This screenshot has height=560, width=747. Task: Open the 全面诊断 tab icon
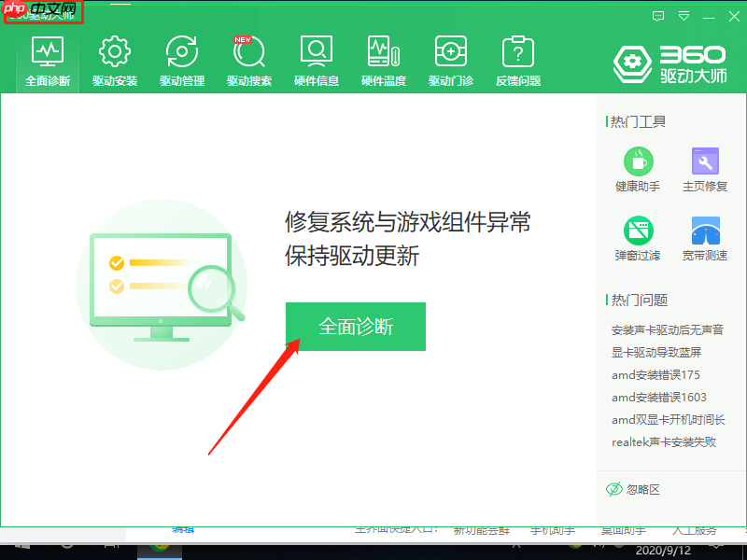click(x=48, y=51)
